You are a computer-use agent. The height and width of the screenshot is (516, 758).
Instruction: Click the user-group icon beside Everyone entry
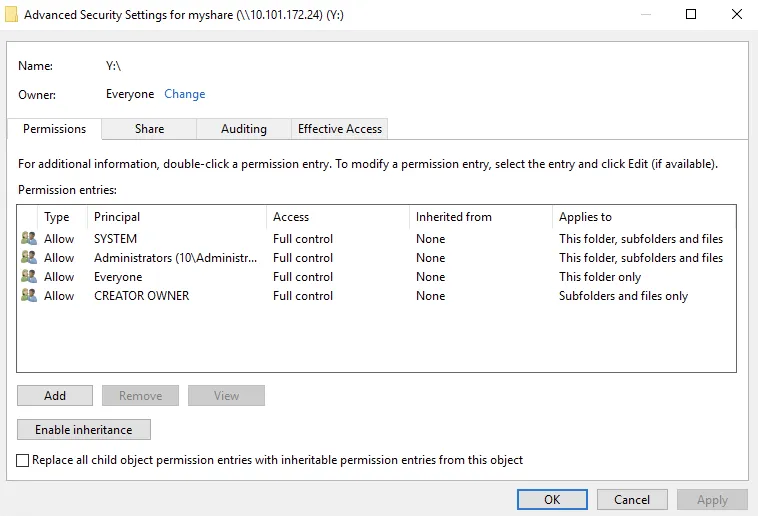coord(28,277)
